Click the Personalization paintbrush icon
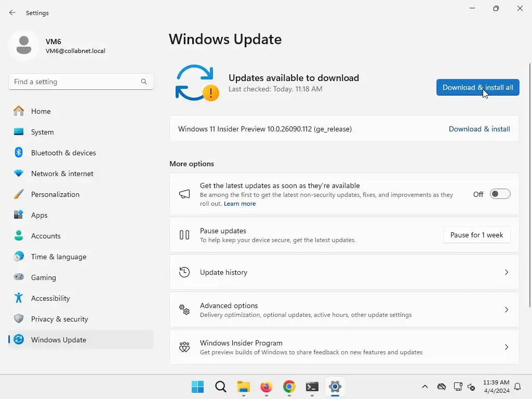Screen dimensions: 532x399 (19, 194)
